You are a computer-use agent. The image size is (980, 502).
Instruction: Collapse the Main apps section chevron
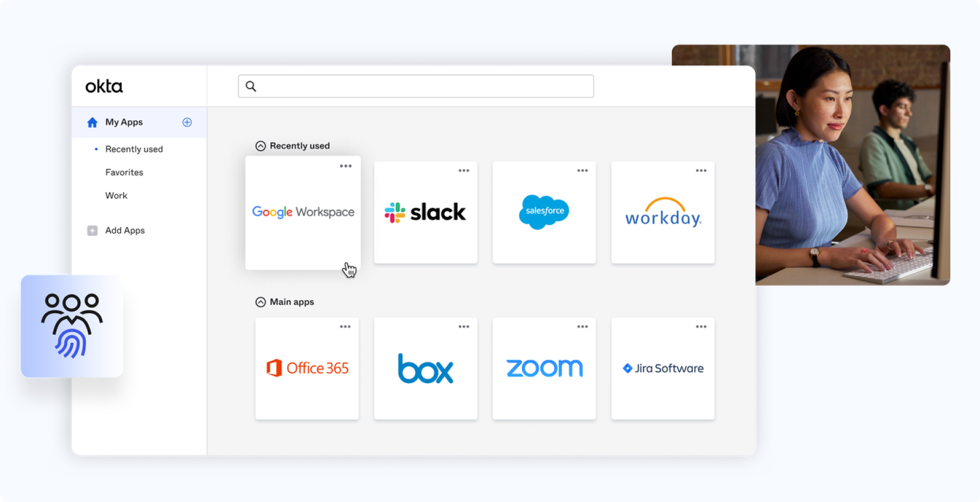click(260, 302)
